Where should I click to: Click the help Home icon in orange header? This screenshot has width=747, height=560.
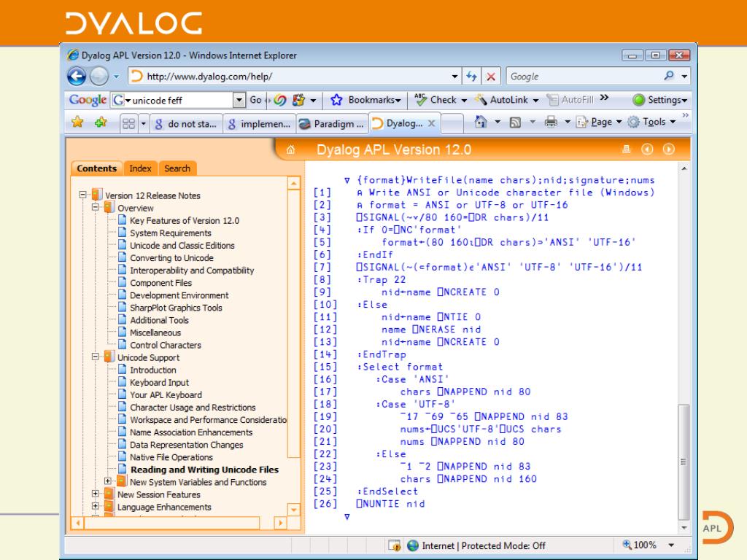coord(290,150)
